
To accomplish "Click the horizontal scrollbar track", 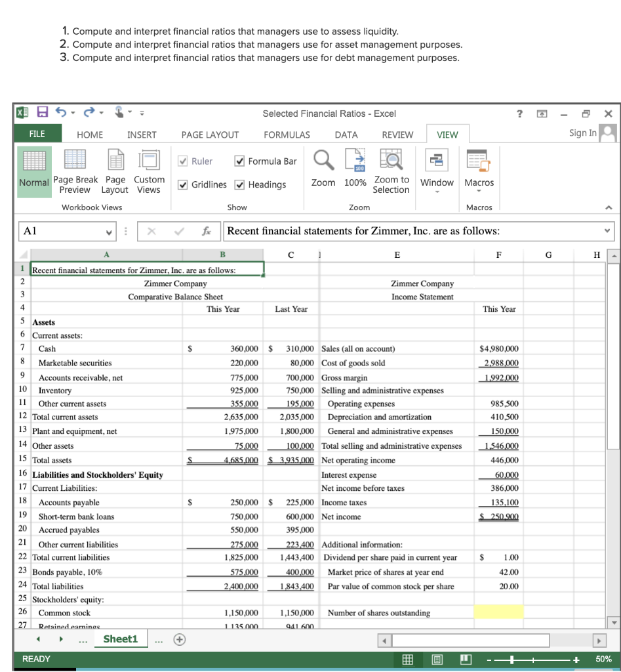I will (x=470, y=640).
